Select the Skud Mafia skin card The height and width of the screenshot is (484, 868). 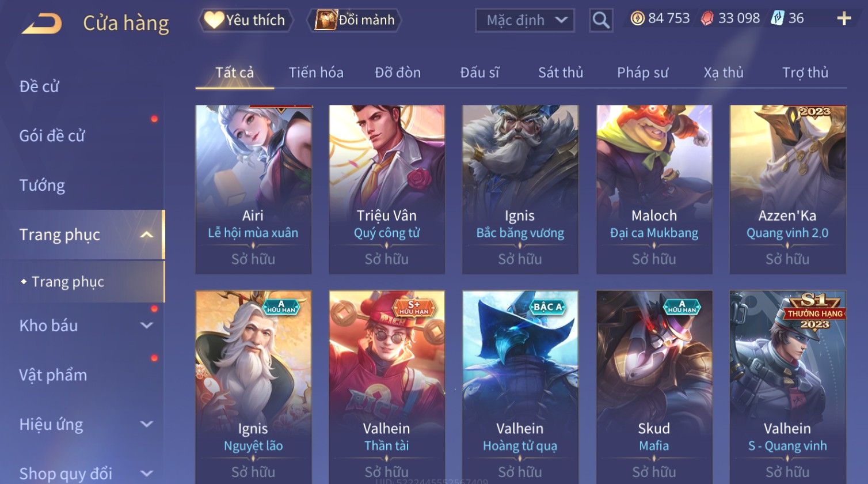click(654, 387)
